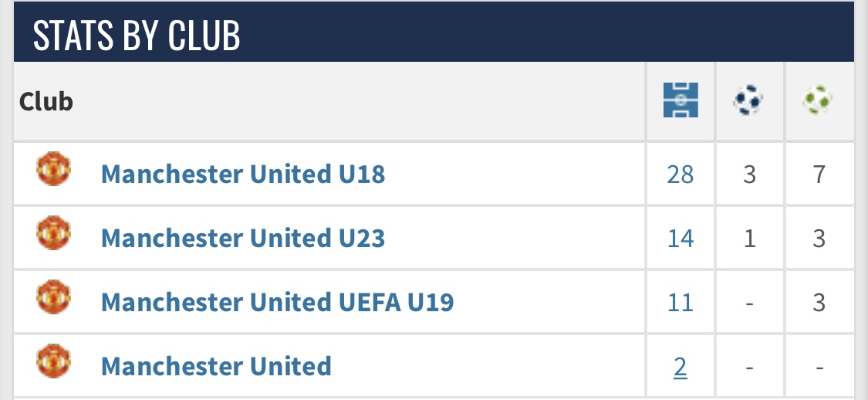Open the 14 appearances link for U23
This screenshot has width=868, height=400.
pyautogui.click(x=681, y=239)
